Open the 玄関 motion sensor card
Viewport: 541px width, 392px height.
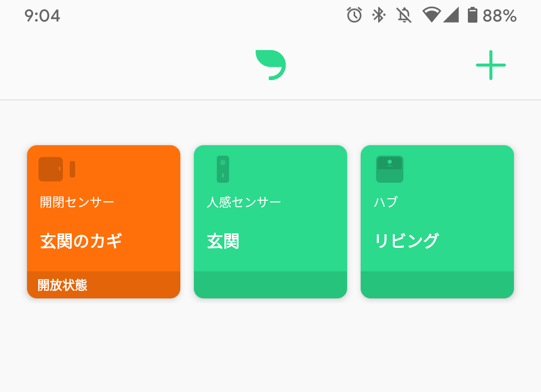click(270, 230)
